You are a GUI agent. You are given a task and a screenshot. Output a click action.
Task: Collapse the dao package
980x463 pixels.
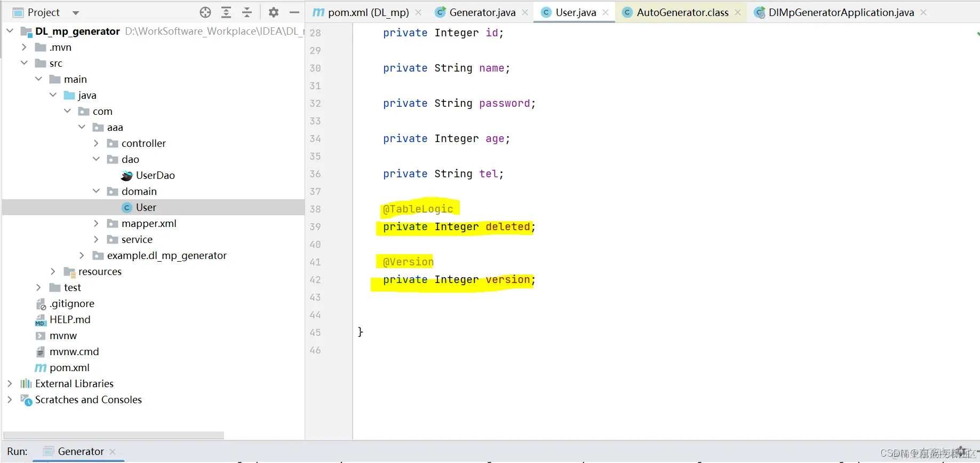click(x=96, y=159)
